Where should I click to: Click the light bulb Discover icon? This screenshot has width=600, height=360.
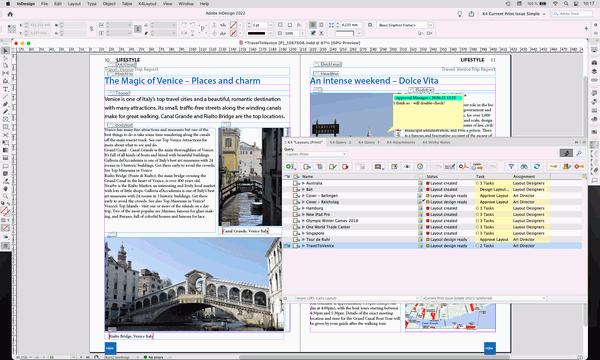coord(460,14)
